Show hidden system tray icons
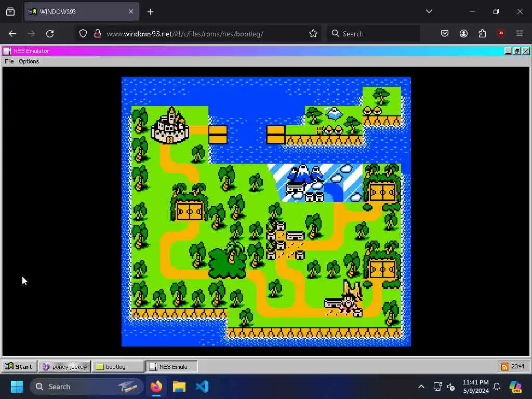Image resolution: width=532 pixels, height=399 pixels. pos(421,387)
